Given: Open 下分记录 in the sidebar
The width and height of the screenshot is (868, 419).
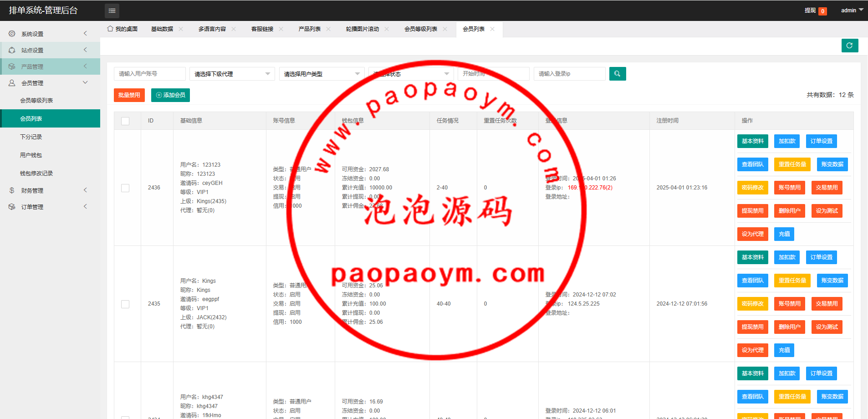Looking at the screenshot, I should pyautogui.click(x=50, y=137).
